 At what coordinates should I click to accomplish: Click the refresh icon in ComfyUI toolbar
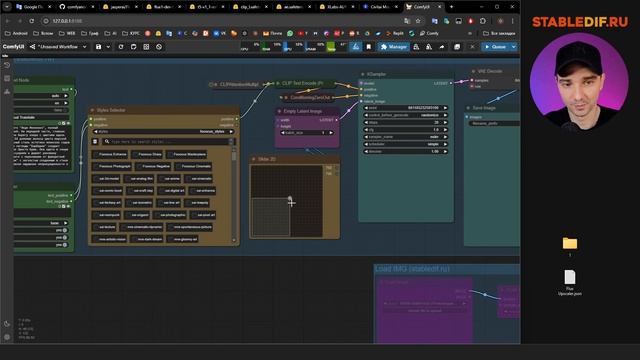point(121,47)
